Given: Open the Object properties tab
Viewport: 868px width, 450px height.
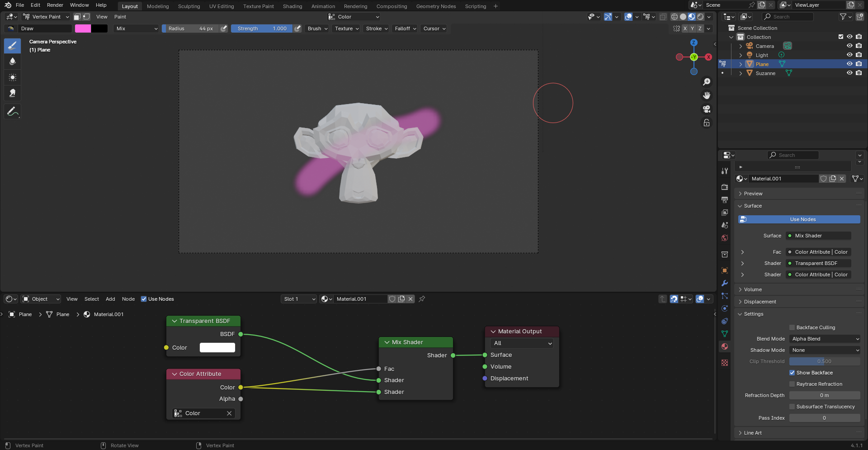Looking at the screenshot, I should click(x=725, y=270).
